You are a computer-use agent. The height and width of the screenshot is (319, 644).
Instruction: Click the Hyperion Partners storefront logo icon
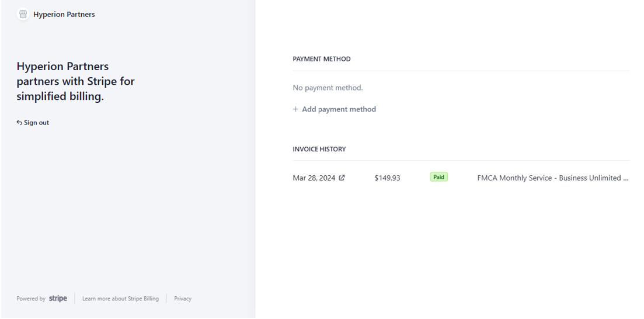click(23, 14)
